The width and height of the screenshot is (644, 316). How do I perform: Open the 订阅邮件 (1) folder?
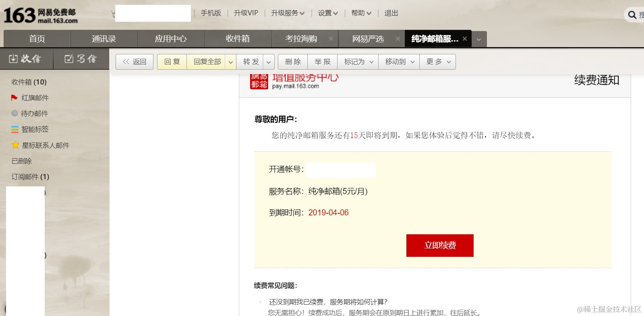click(30, 177)
